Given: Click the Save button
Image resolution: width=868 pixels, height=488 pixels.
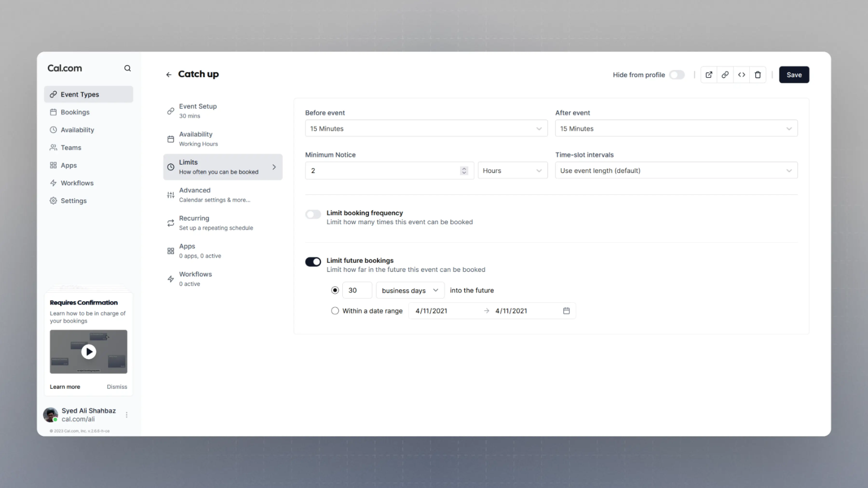Looking at the screenshot, I should tap(794, 75).
